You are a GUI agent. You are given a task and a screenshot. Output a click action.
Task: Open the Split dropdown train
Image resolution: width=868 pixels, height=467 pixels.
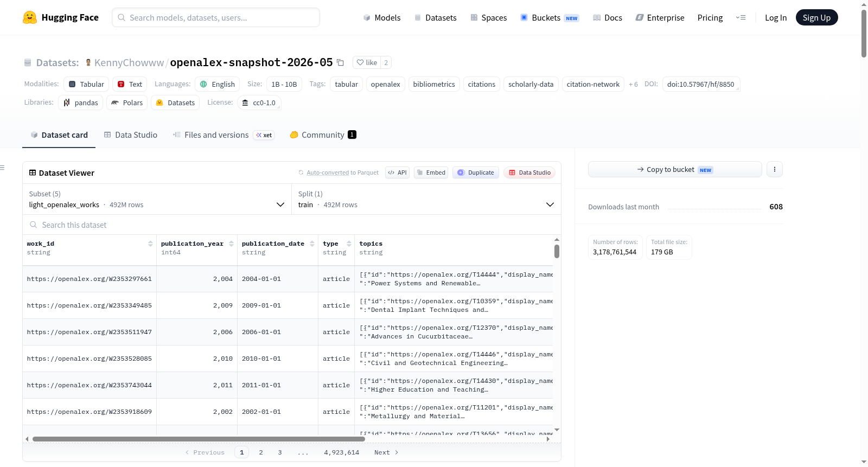click(426, 199)
